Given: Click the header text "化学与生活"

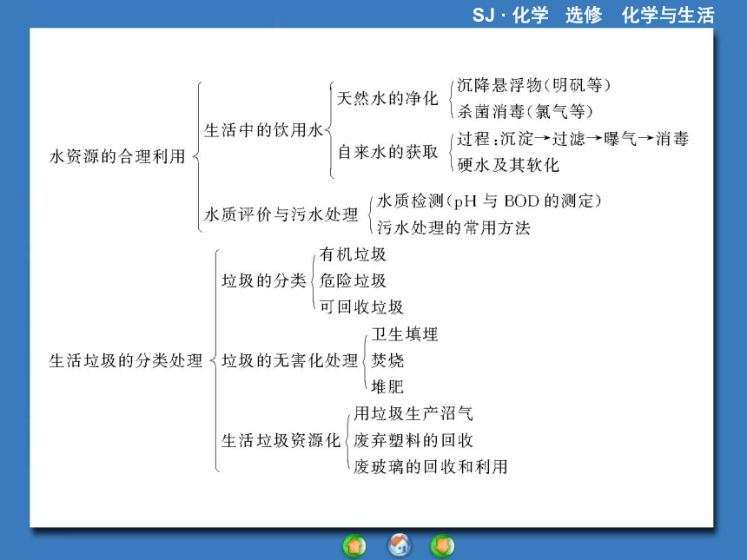Looking at the screenshot, I should (668, 16).
